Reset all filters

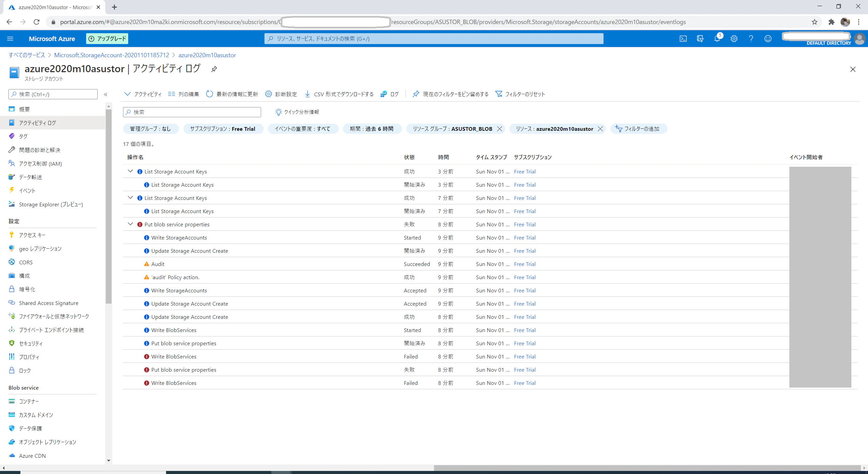pyautogui.click(x=520, y=94)
